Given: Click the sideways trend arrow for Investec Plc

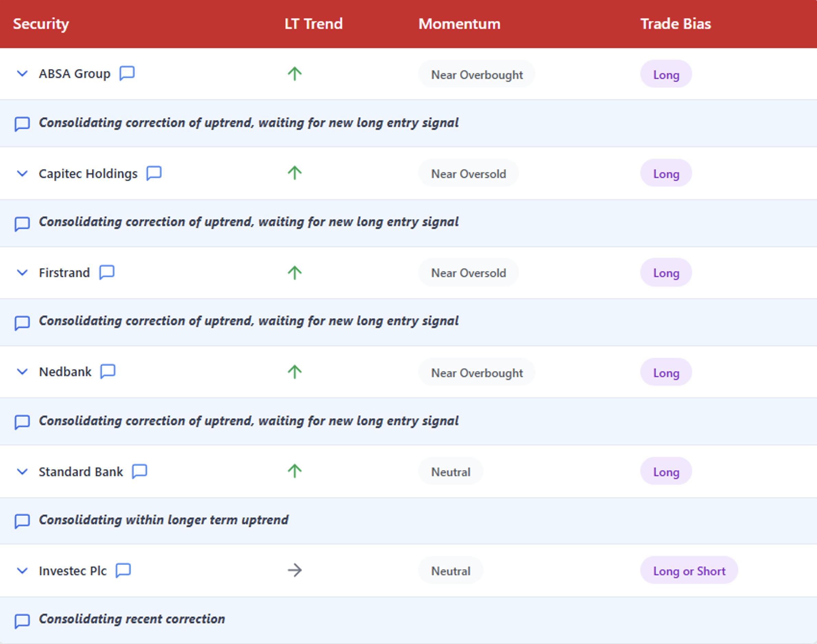Looking at the screenshot, I should tap(295, 571).
